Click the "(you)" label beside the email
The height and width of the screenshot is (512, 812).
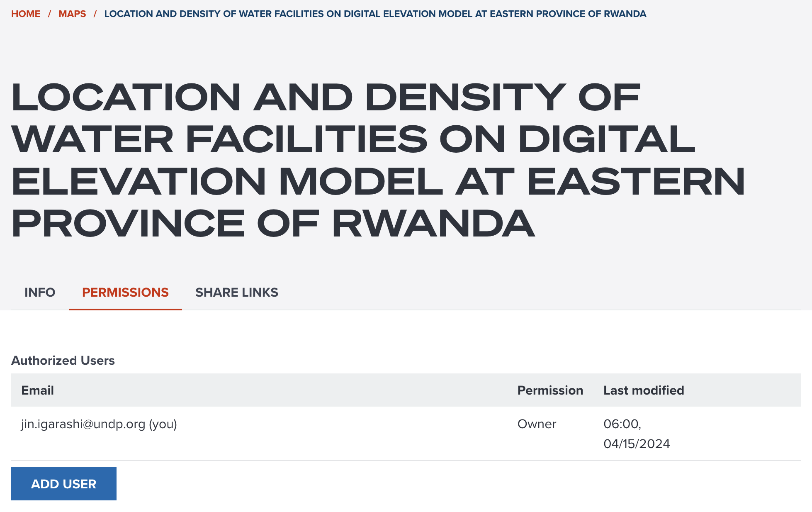coord(163,424)
